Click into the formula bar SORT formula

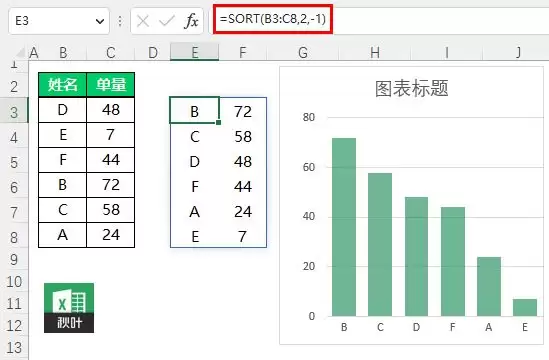tap(273, 19)
